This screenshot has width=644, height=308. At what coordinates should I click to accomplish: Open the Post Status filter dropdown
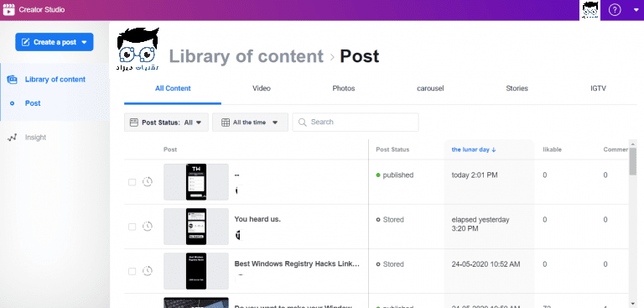166,123
